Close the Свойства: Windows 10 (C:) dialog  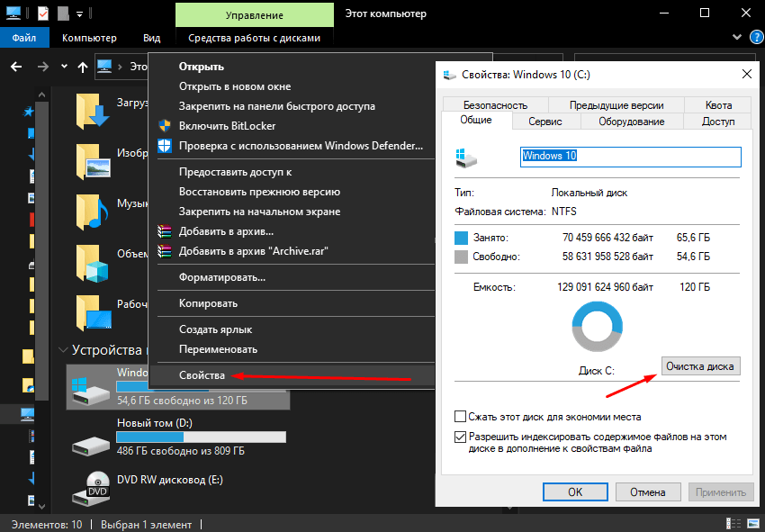[x=746, y=74]
